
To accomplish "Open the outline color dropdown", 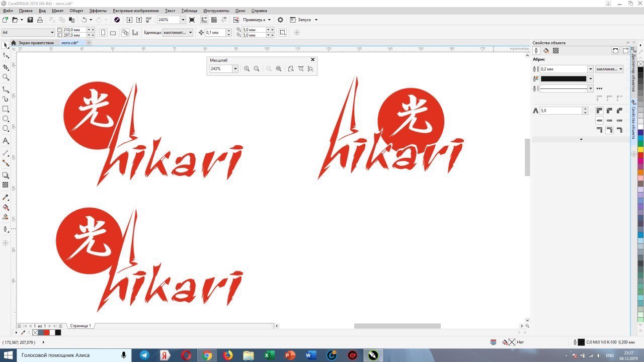I will pos(591,78).
